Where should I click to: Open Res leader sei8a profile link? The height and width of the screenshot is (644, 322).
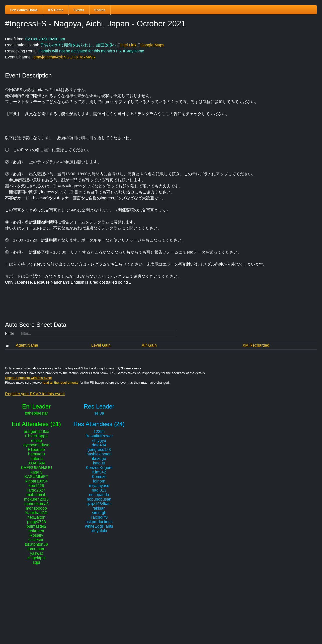(99, 413)
